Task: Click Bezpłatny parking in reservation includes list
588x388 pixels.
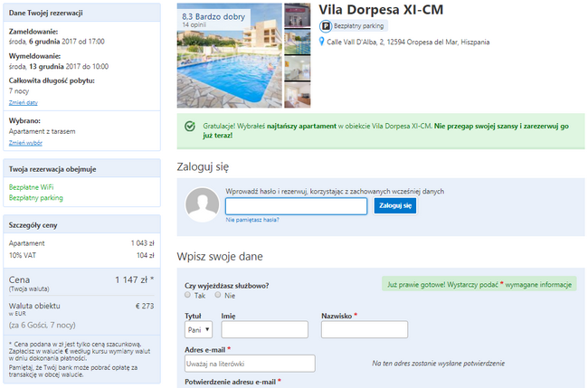Action: [36, 198]
